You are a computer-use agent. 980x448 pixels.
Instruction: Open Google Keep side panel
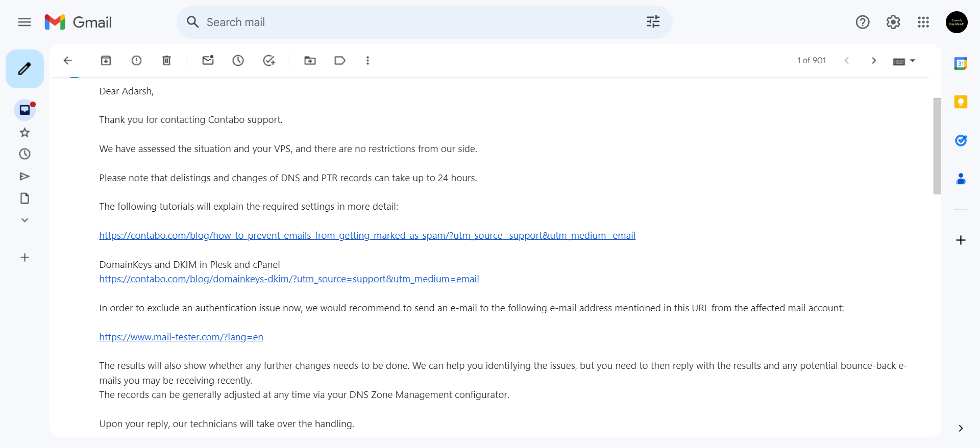point(961,102)
